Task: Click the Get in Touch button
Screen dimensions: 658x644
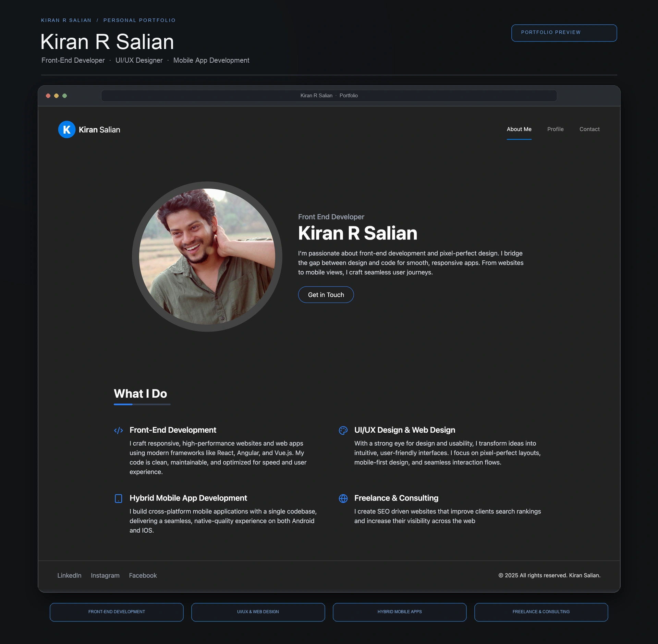Action: point(326,295)
